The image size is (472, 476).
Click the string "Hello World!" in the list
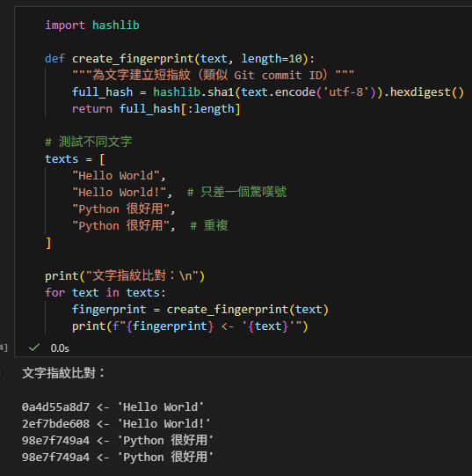[x=120, y=193]
